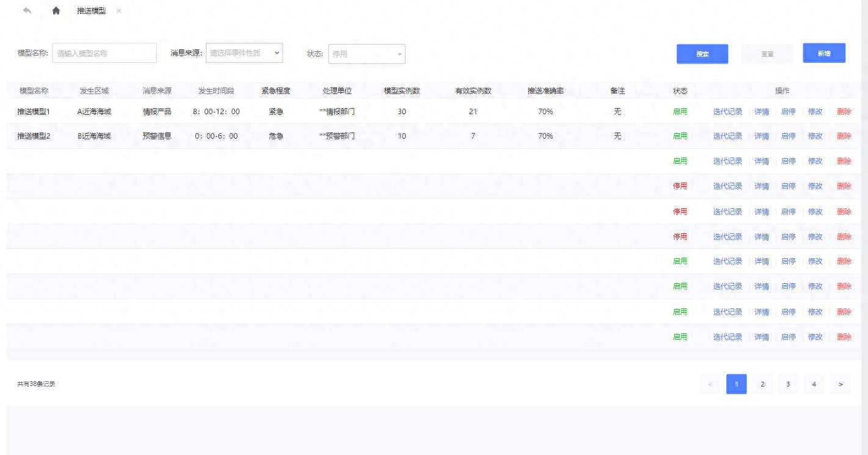Screen dimensions: 868x455
Task: Click the A近海海域 cell
Action: (x=95, y=112)
